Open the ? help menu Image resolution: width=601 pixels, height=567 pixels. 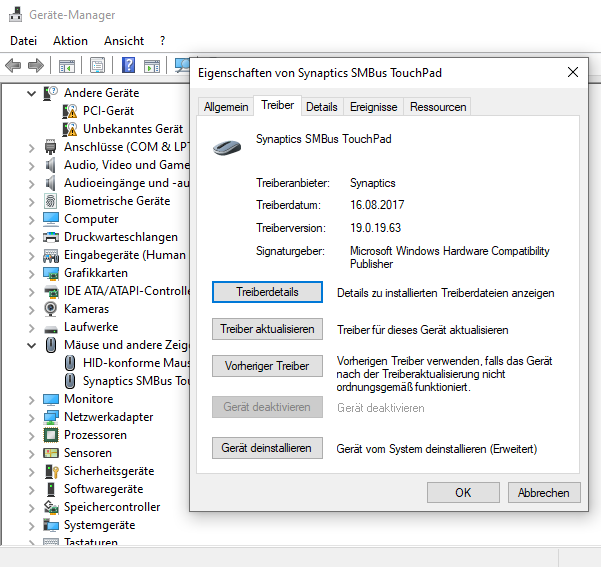[163, 41]
